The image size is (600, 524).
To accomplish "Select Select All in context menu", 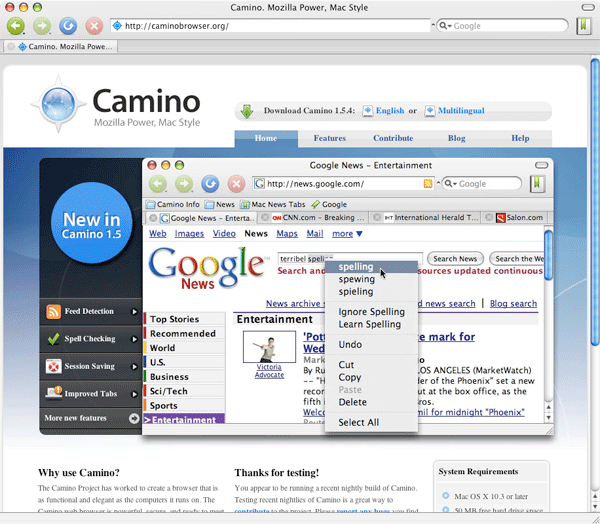I will pyautogui.click(x=371, y=423).
